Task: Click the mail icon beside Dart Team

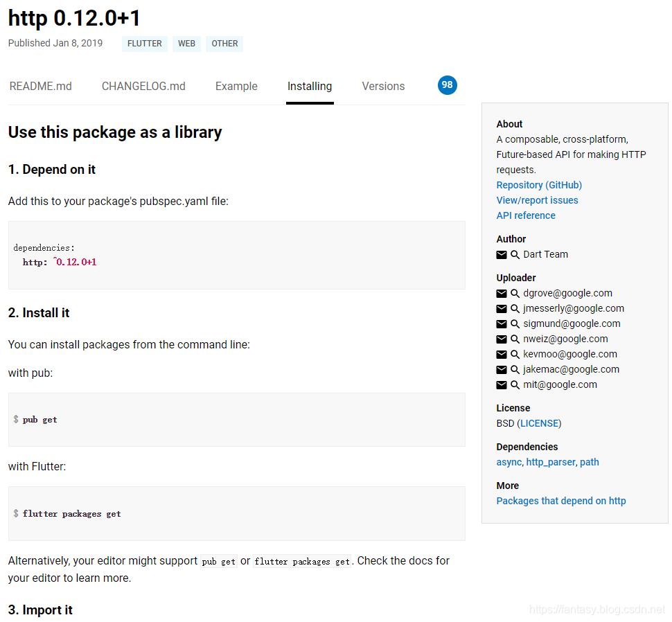Action: [502, 255]
